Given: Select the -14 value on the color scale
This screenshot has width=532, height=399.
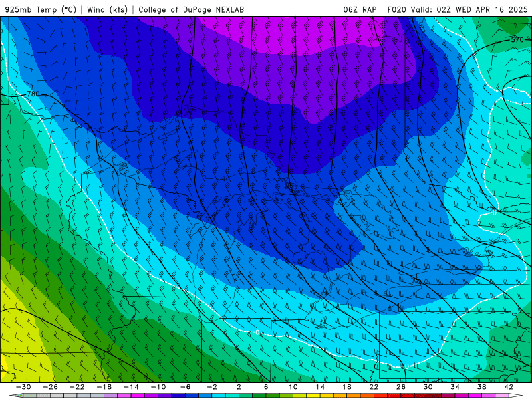Looking at the screenshot, I should pyautogui.click(x=131, y=387).
